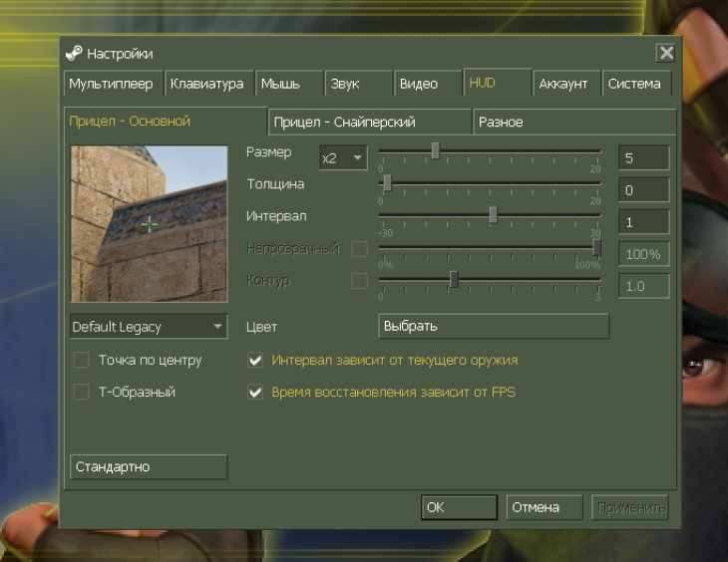The width and height of the screenshot is (728, 562).
Task: Toggle the Непрозрачный checkbox
Action: 360,249
